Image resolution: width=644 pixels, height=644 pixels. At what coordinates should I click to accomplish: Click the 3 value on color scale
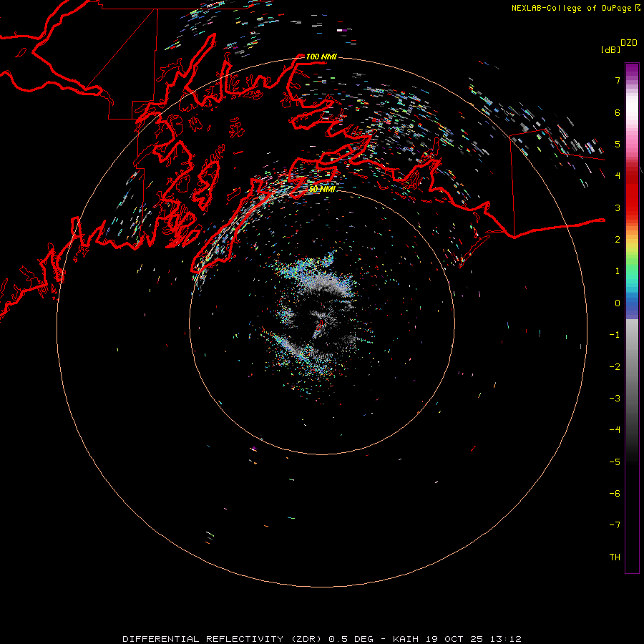pos(618,208)
